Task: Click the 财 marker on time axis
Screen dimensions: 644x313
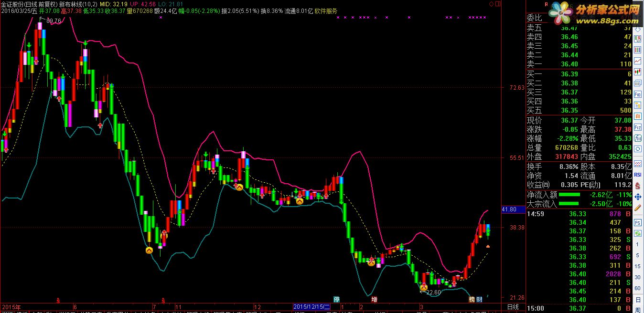Action: pos(479,300)
